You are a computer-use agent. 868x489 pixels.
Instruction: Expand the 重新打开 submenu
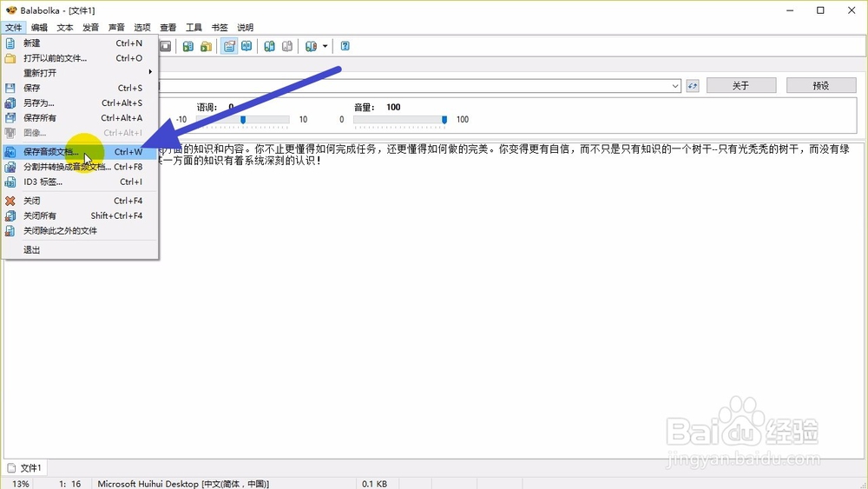click(x=80, y=73)
